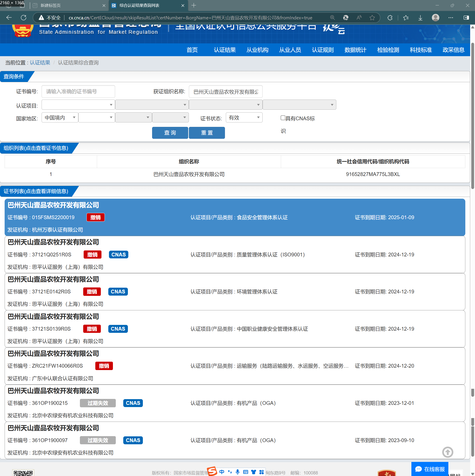Image resolution: width=475 pixels, height=476 pixels.
Task: Open the downloads arrow icon
Action: click(x=420, y=17)
